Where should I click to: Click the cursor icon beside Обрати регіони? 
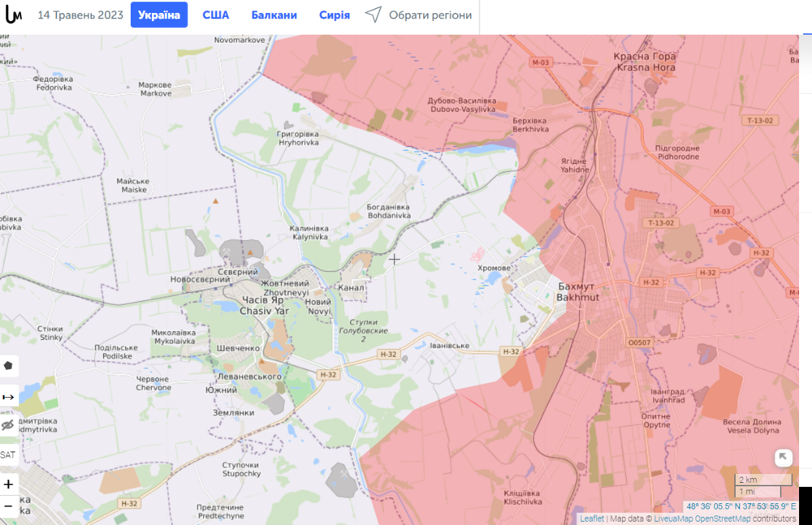(x=373, y=14)
